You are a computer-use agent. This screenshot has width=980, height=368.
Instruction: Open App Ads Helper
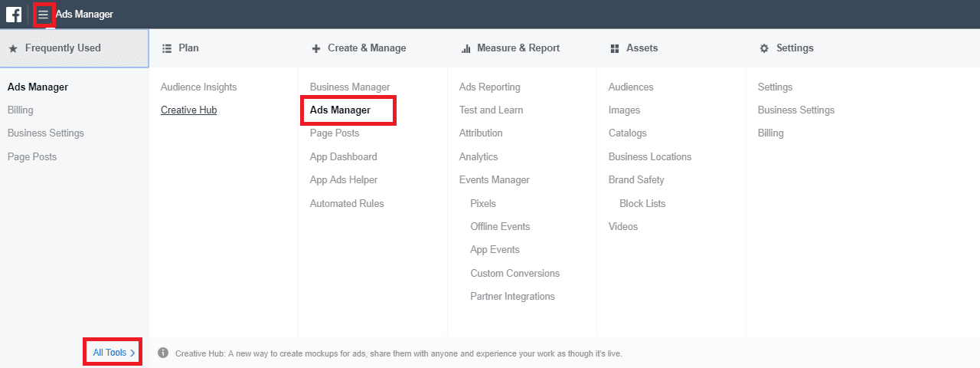point(344,179)
